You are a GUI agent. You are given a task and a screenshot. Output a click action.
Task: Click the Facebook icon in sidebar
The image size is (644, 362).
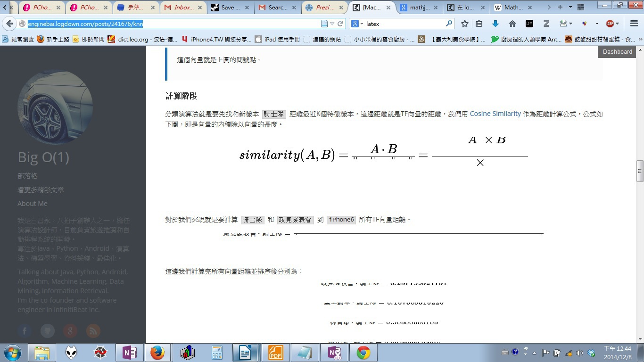click(25, 331)
